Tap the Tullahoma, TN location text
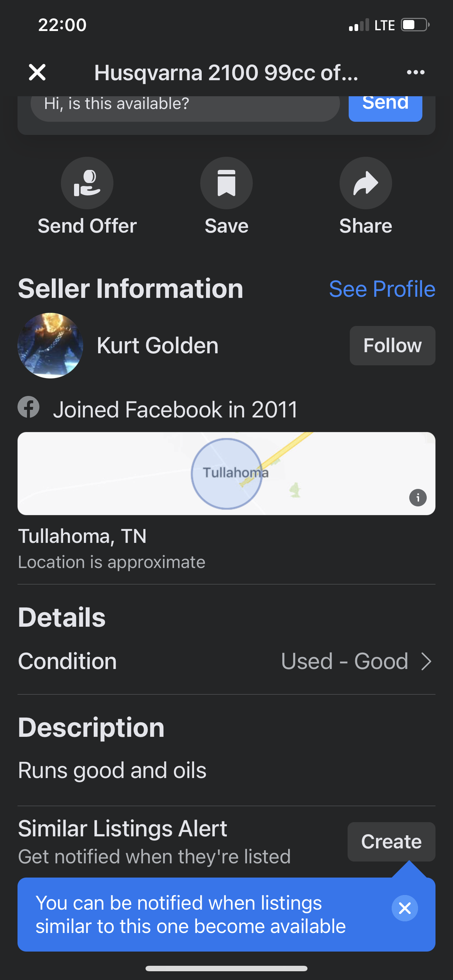 pos(82,536)
